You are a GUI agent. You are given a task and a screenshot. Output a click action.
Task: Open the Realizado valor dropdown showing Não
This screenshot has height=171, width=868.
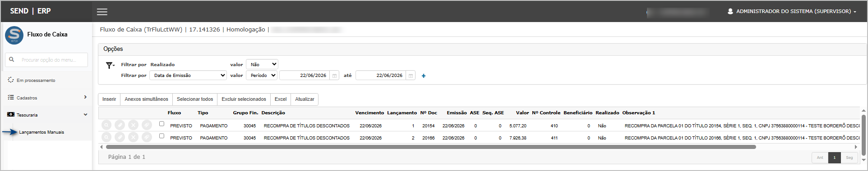pyautogui.click(x=262, y=64)
